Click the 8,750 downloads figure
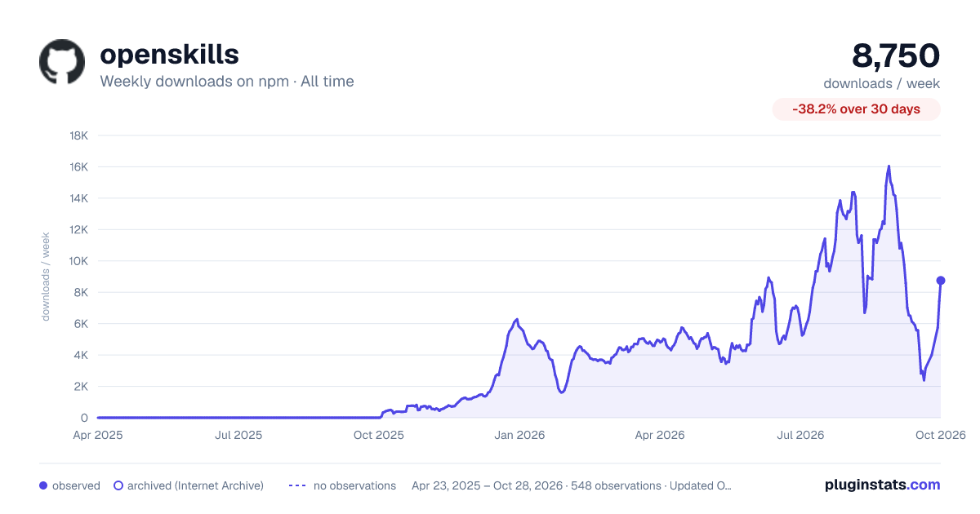Screen dimensions: 980x514 [x=896, y=55]
